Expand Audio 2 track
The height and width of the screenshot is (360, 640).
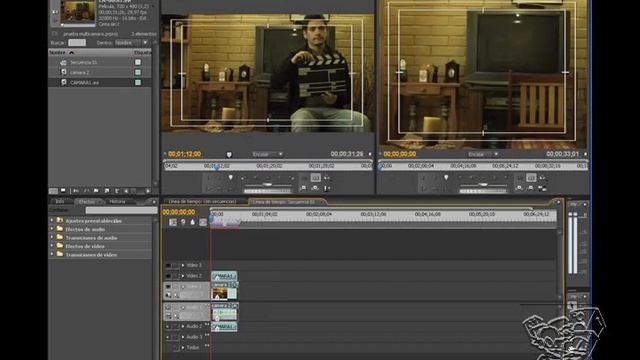point(183,327)
